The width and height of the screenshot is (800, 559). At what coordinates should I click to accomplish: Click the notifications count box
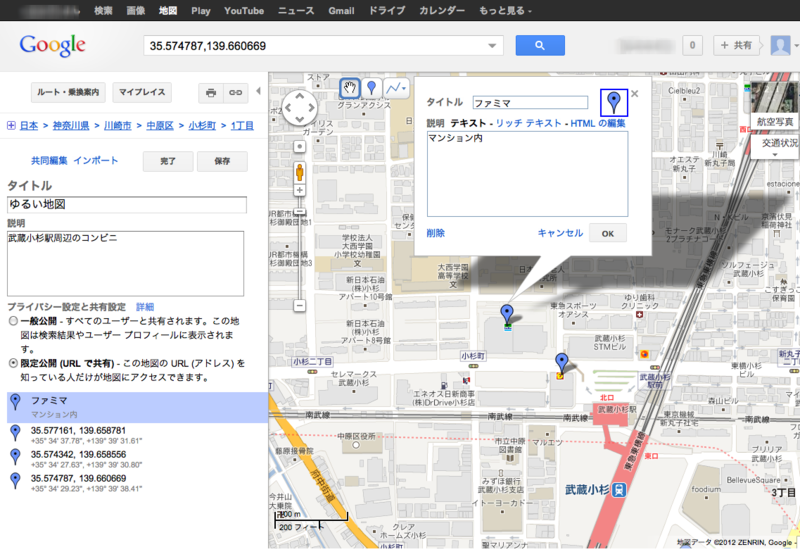pos(692,45)
